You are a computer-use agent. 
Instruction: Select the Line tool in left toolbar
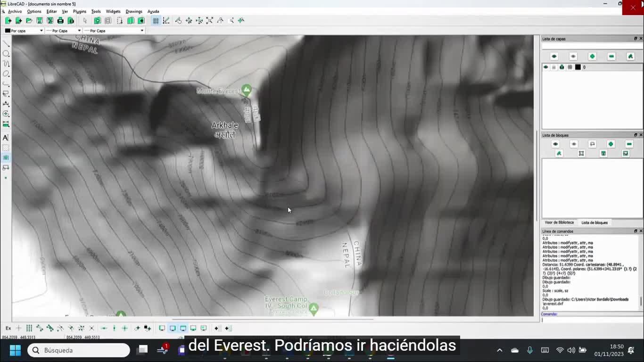coord(6,43)
